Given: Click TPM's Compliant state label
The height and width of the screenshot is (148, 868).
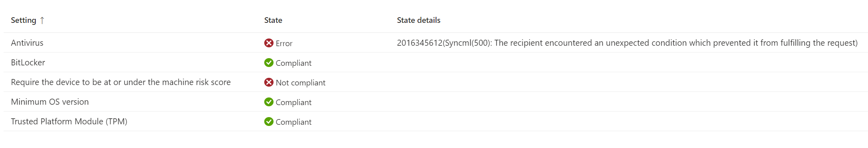Looking at the screenshot, I should click(294, 122).
